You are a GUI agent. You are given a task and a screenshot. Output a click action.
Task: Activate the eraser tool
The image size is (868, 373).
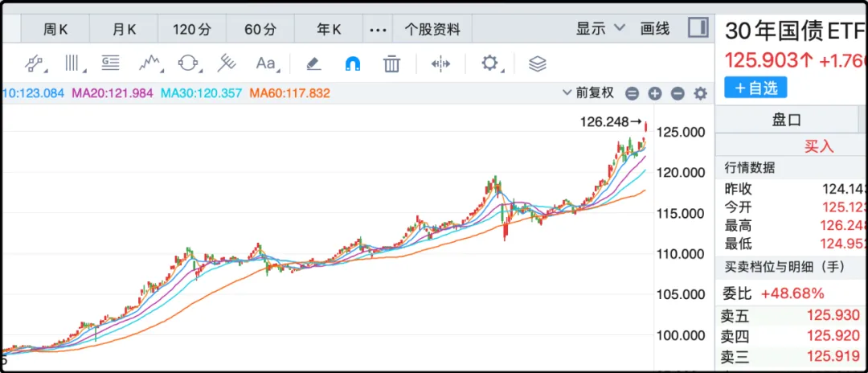[x=313, y=64]
